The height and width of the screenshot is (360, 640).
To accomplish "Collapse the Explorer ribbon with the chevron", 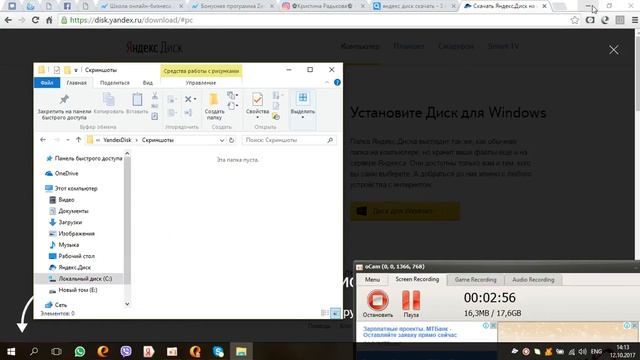I will (x=327, y=82).
